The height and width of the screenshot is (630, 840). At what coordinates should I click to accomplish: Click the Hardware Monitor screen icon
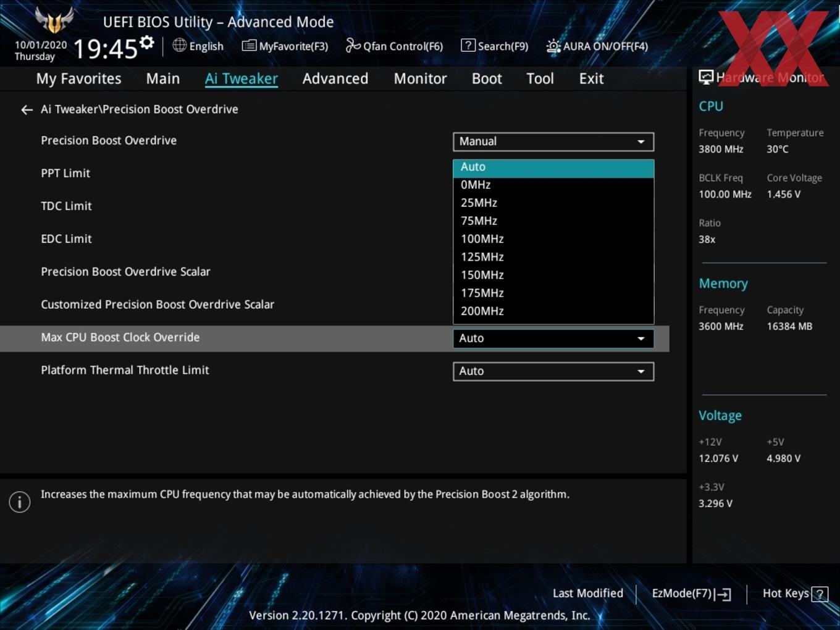coord(706,77)
